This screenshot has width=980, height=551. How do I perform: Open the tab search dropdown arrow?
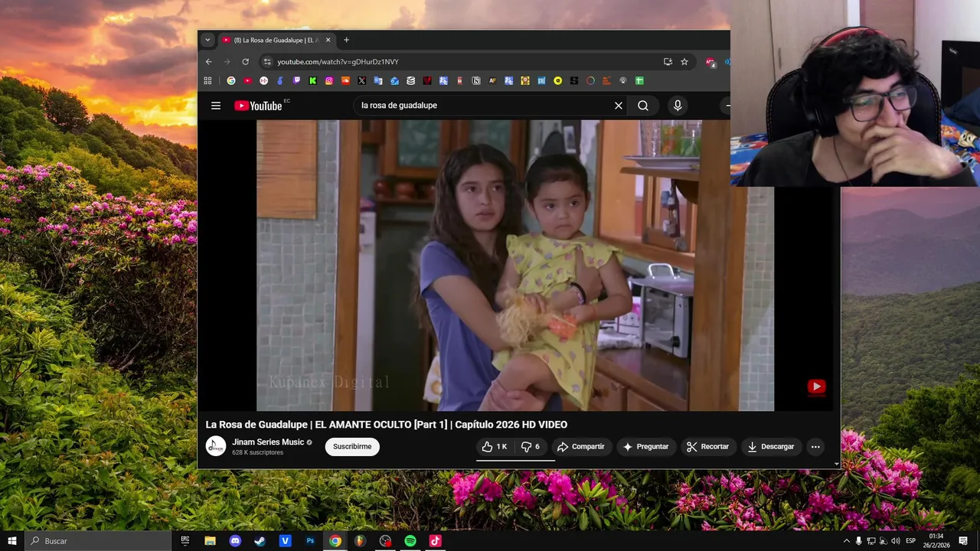[207, 40]
